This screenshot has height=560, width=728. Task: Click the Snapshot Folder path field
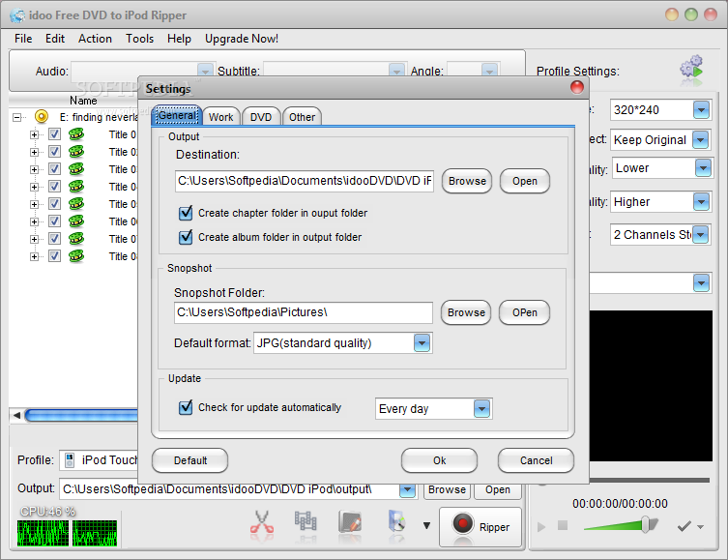(304, 312)
